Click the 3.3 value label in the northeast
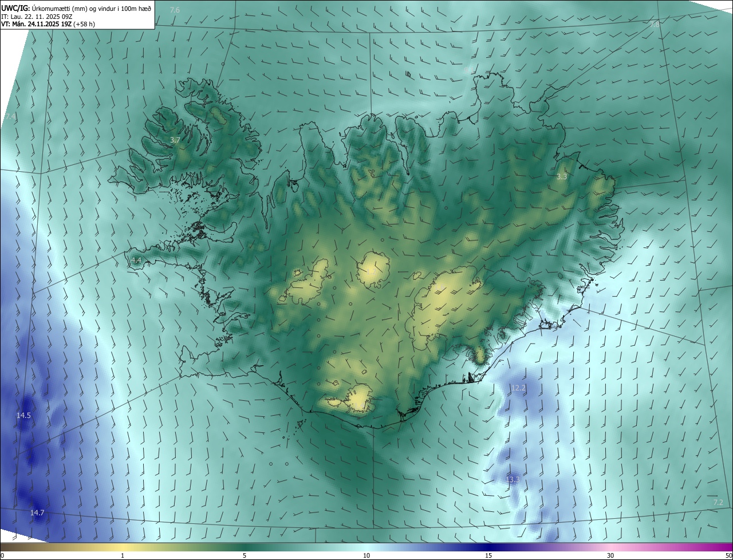 point(562,176)
